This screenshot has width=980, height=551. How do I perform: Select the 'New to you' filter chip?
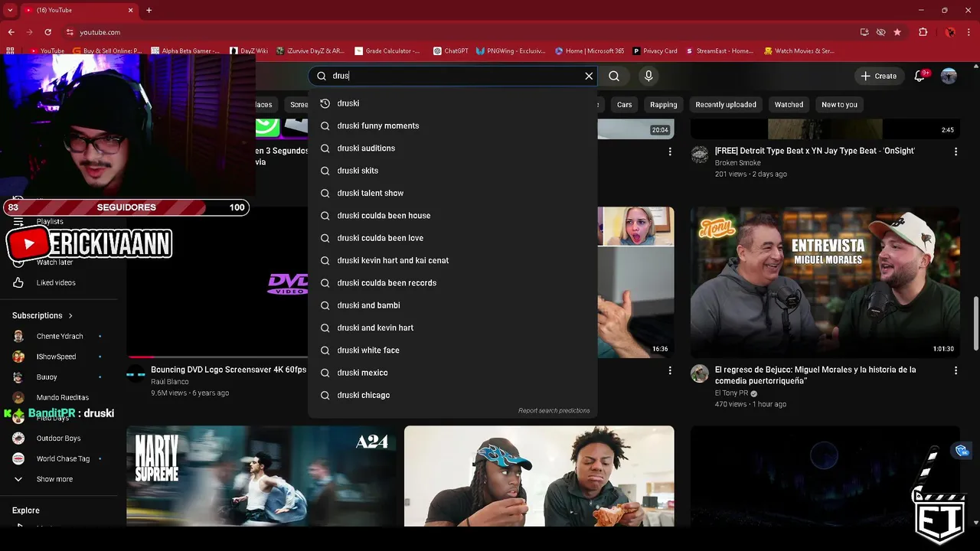[839, 105]
